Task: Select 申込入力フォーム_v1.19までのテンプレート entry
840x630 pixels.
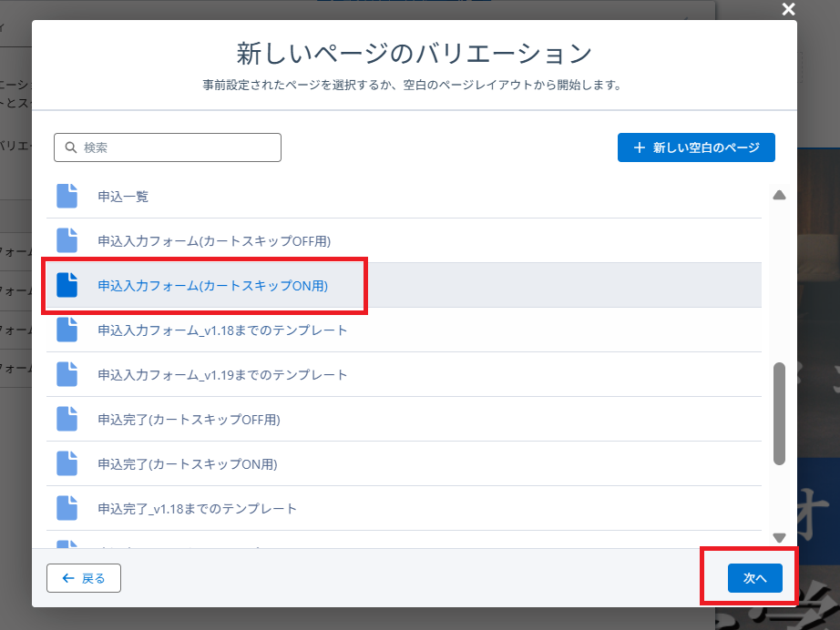Action: click(222, 375)
